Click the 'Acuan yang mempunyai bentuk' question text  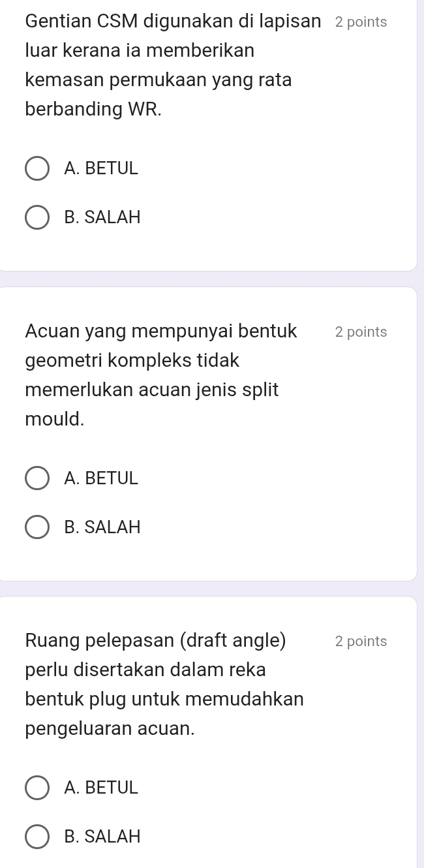[x=160, y=331]
